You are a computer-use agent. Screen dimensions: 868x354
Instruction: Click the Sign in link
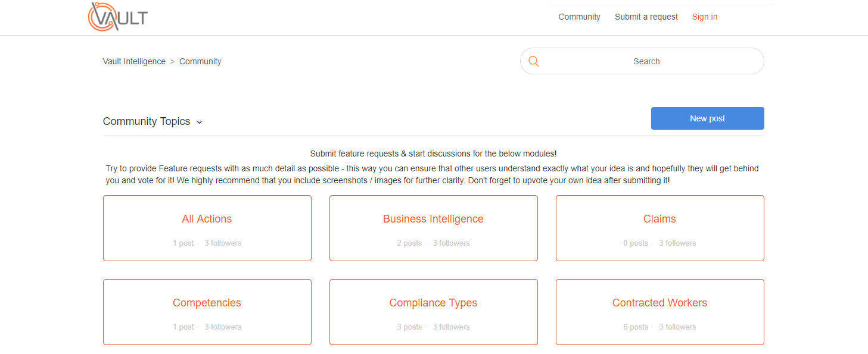pyautogui.click(x=705, y=17)
